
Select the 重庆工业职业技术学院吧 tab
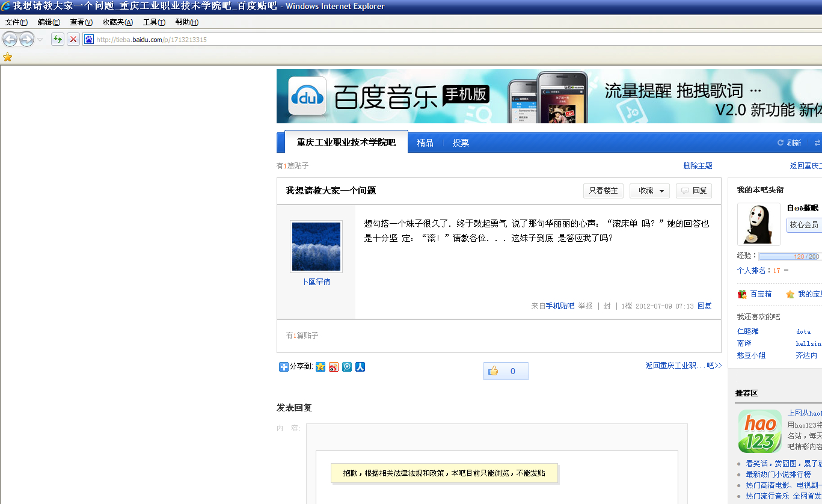click(346, 143)
